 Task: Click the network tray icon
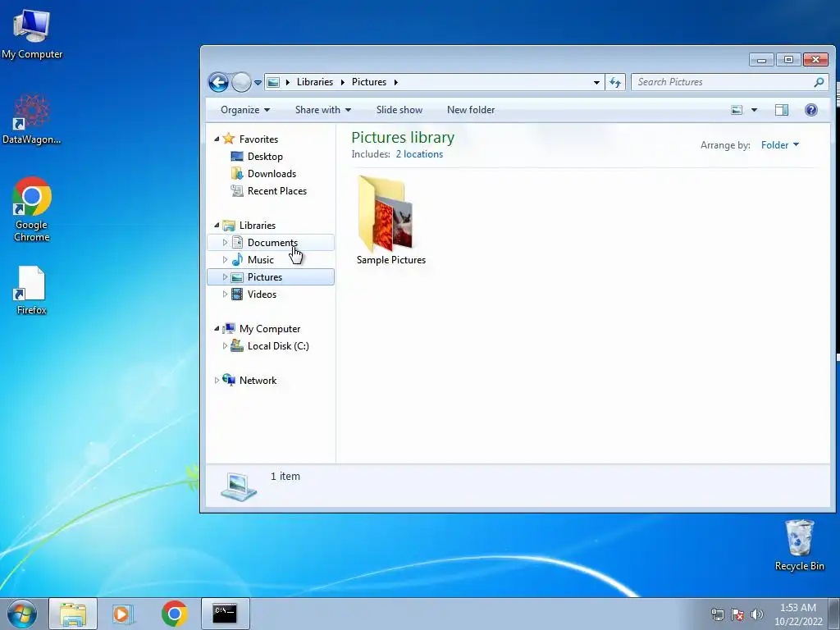pos(717,614)
